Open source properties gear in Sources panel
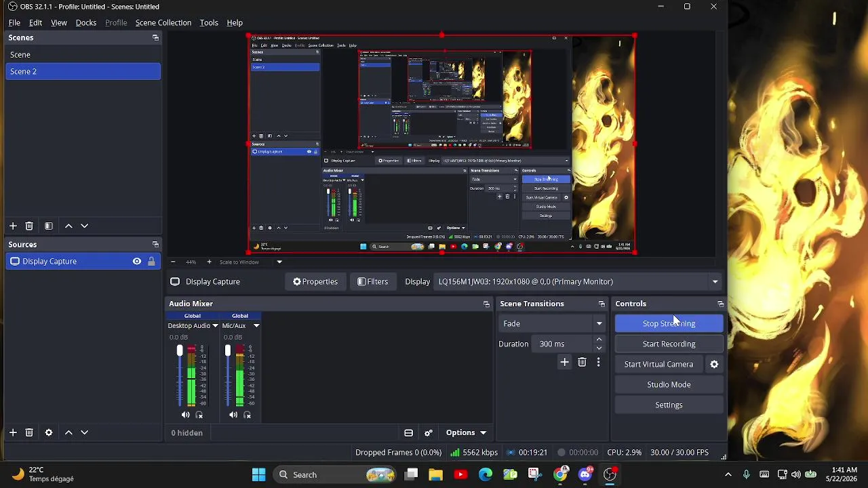The image size is (868, 488). (49, 432)
